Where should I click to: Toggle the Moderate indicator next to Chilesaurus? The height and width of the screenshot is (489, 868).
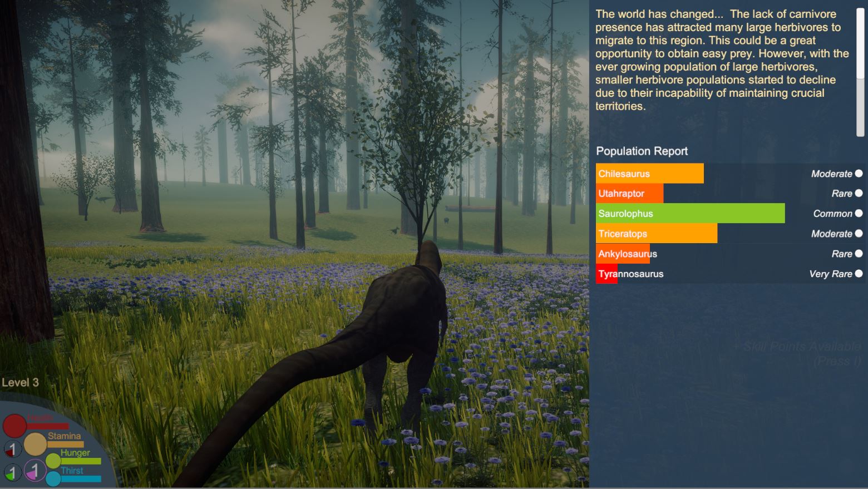(x=860, y=173)
